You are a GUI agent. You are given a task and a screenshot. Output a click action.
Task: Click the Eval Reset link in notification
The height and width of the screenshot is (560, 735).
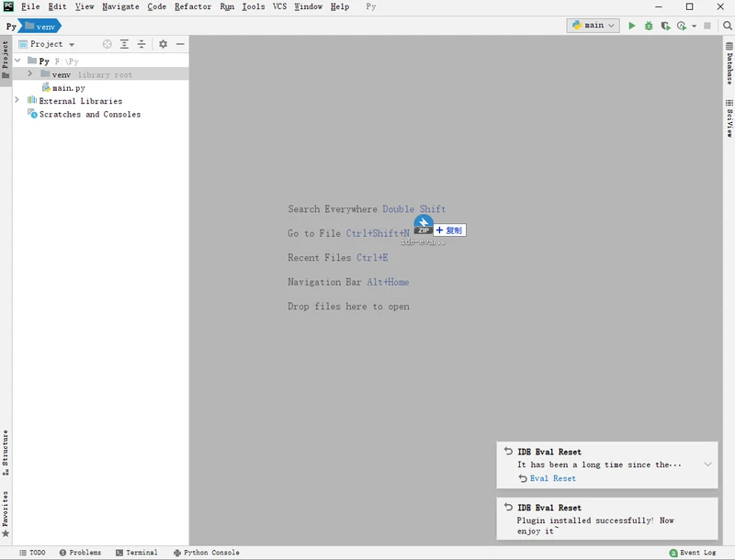coord(552,478)
